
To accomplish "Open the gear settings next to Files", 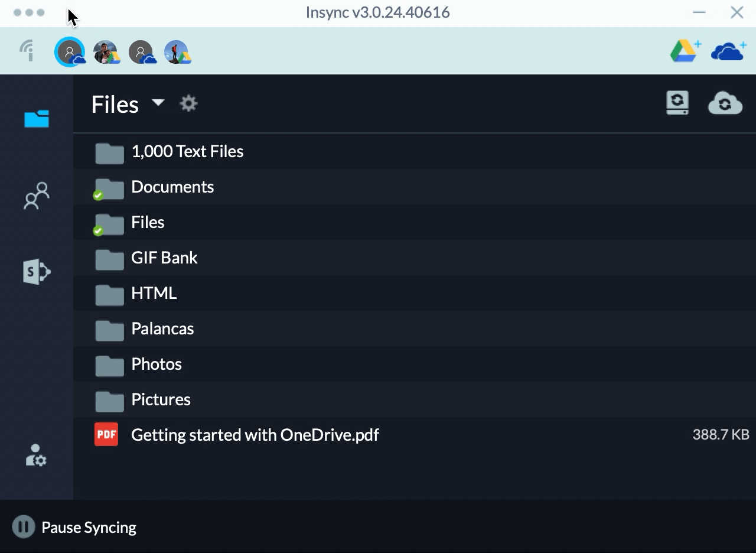I will pyautogui.click(x=188, y=104).
